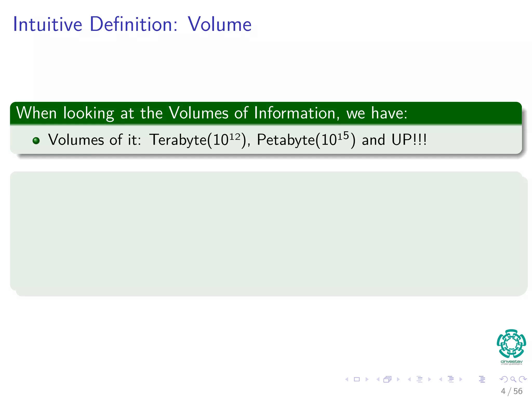Click the presentation outline icon
532x399 pixels.
tap(482, 380)
